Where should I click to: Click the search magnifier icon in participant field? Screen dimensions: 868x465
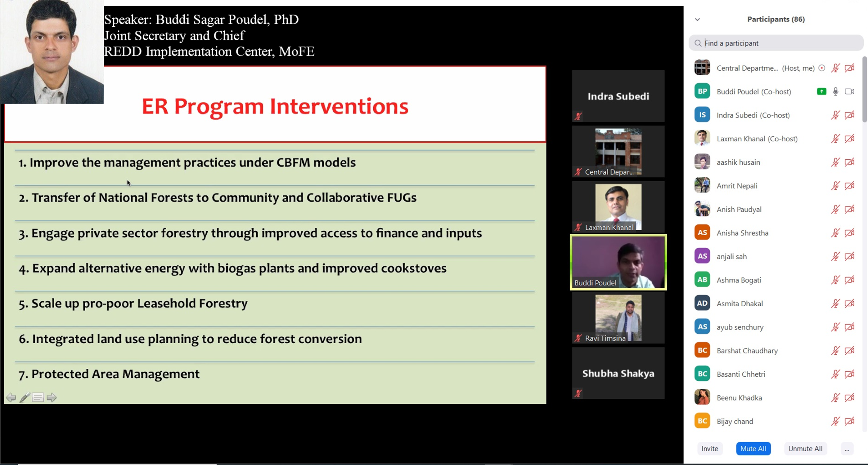pyautogui.click(x=698, y=43)
